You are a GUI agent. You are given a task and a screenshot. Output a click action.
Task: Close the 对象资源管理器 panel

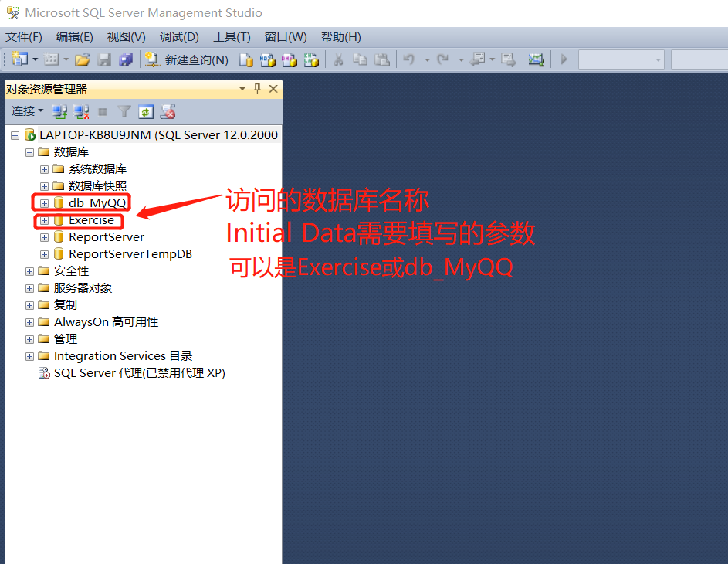point(273,89)
